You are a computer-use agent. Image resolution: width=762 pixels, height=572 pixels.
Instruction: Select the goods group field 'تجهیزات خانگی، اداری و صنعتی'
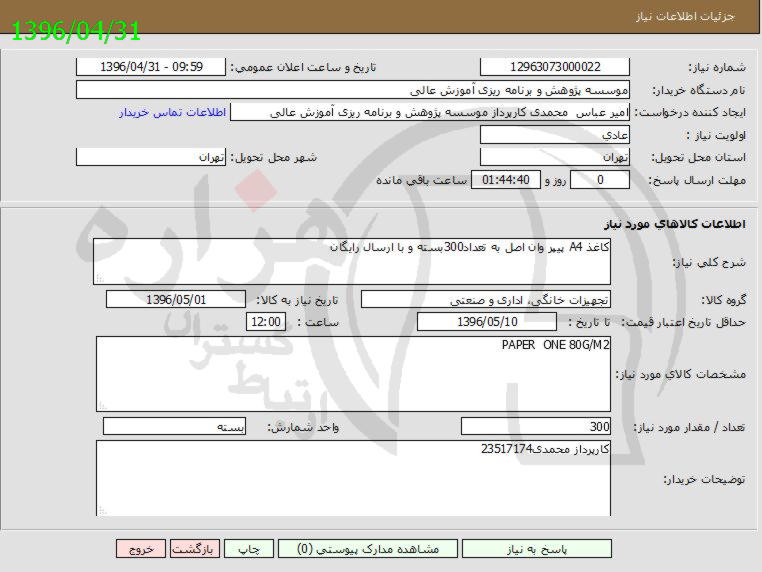click(486, 300)
